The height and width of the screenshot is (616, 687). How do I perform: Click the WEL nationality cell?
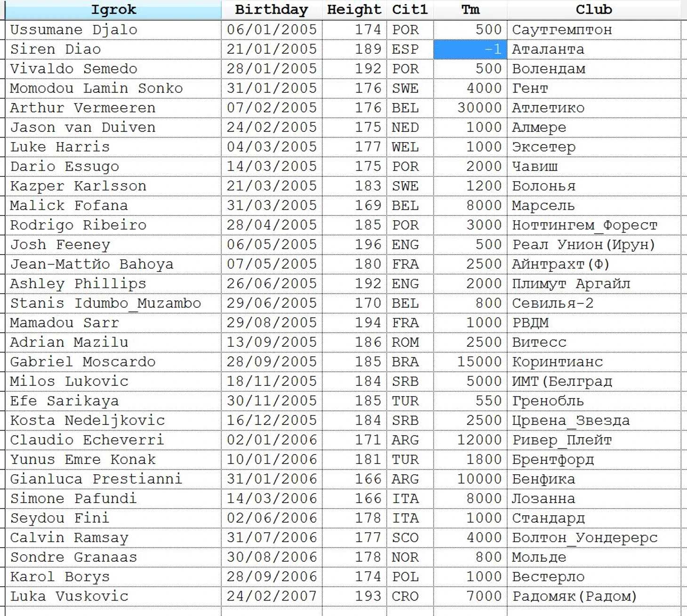(410, 147)
